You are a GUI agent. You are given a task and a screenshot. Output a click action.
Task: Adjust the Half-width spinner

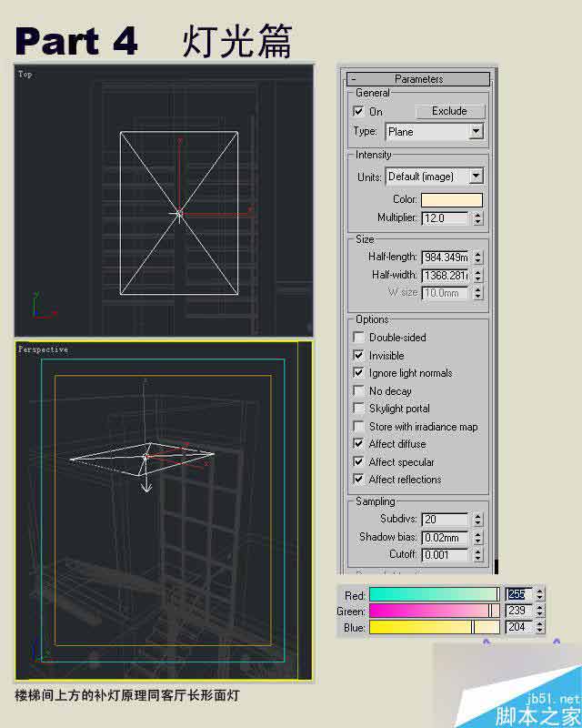[478, 276]
